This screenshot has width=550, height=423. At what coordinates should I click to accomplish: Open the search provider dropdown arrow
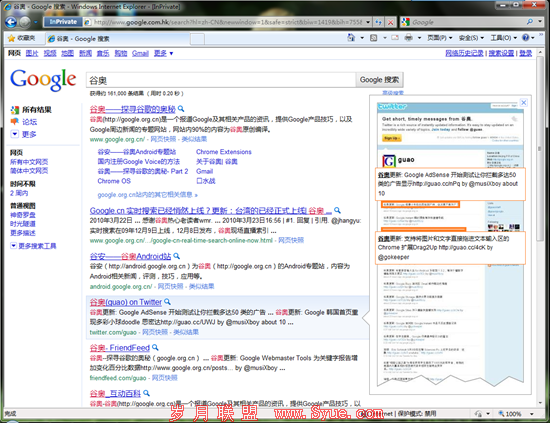pos(540,22)
